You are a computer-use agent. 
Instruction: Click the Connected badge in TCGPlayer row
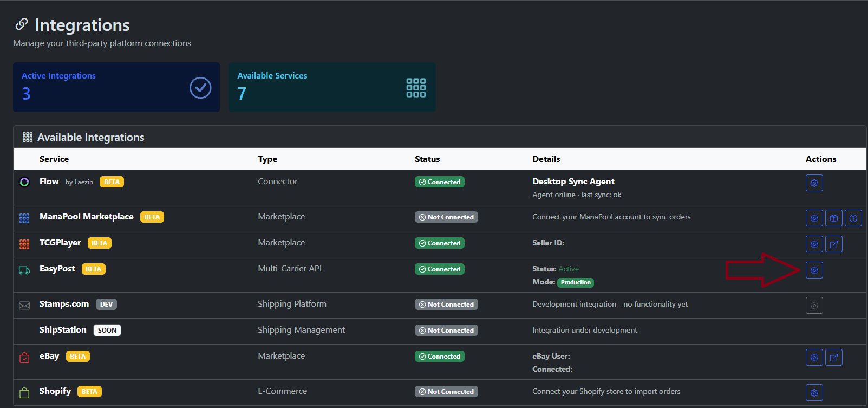click(x=440, y=243)
